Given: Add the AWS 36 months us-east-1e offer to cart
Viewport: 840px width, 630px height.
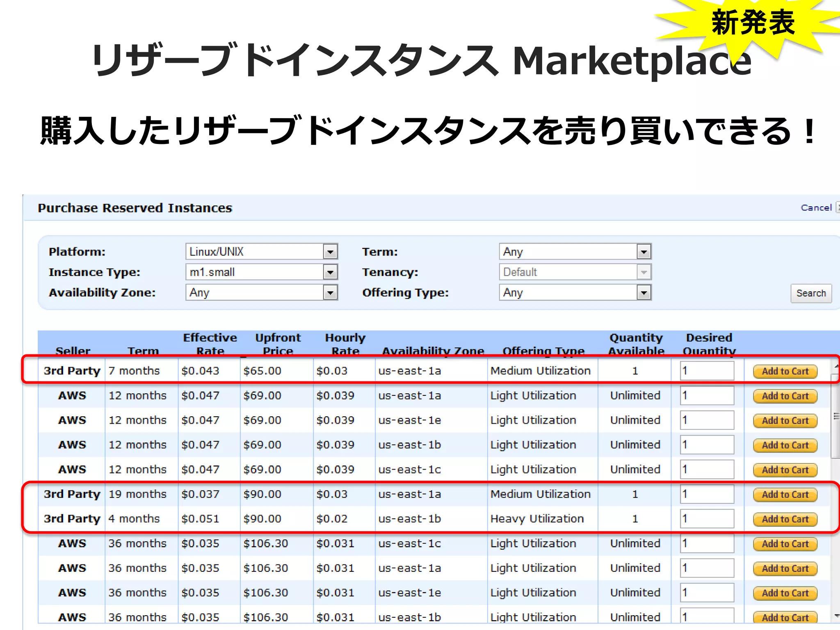Looking at the screenshot, I should tap(785, 593).
